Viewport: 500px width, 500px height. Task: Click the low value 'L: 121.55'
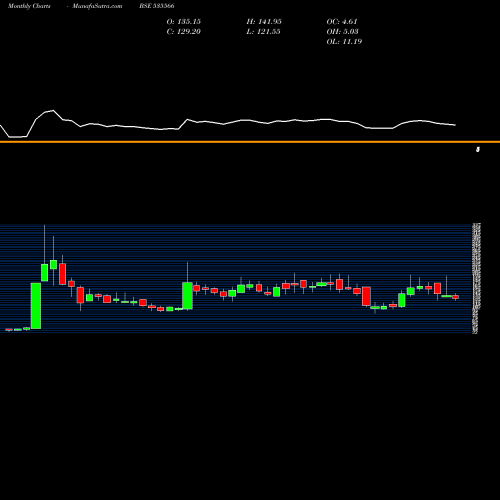[263, 32]
